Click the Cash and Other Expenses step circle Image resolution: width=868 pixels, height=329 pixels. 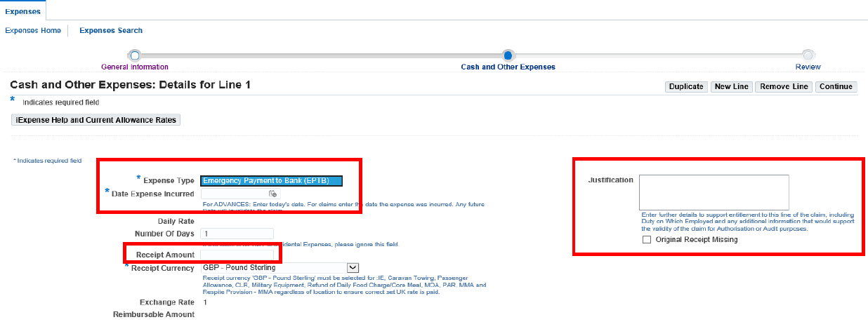click(x=508, y=55)
